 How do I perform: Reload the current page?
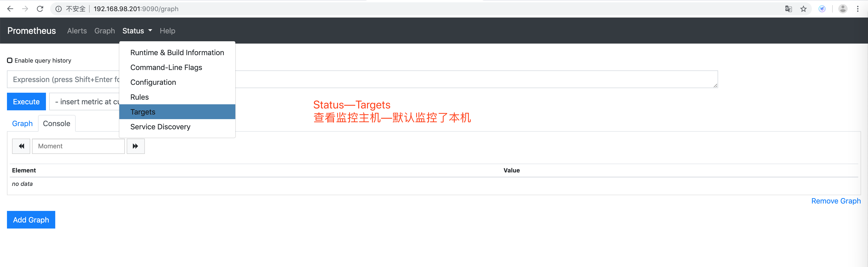click(40, 9)
